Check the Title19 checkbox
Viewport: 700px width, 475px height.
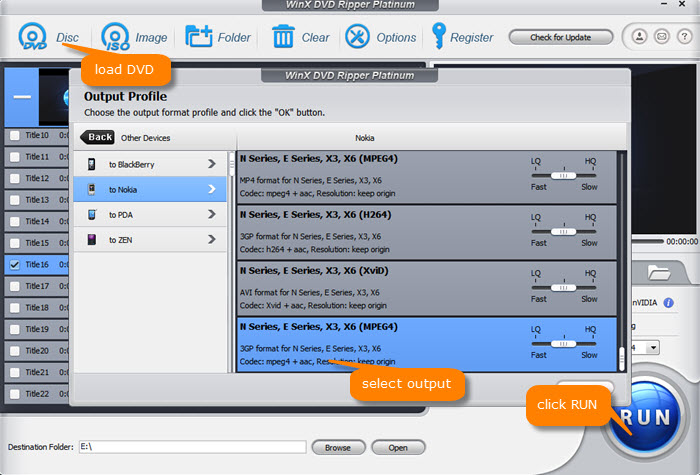tap(15, 329)
